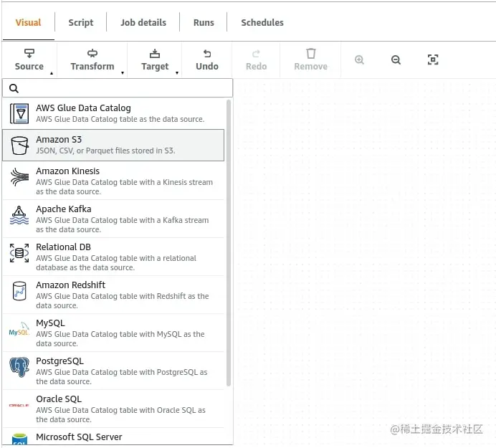Choose MySQL as source
The height and width of the screenshot is (448, 496).
[x=113, y=333]
